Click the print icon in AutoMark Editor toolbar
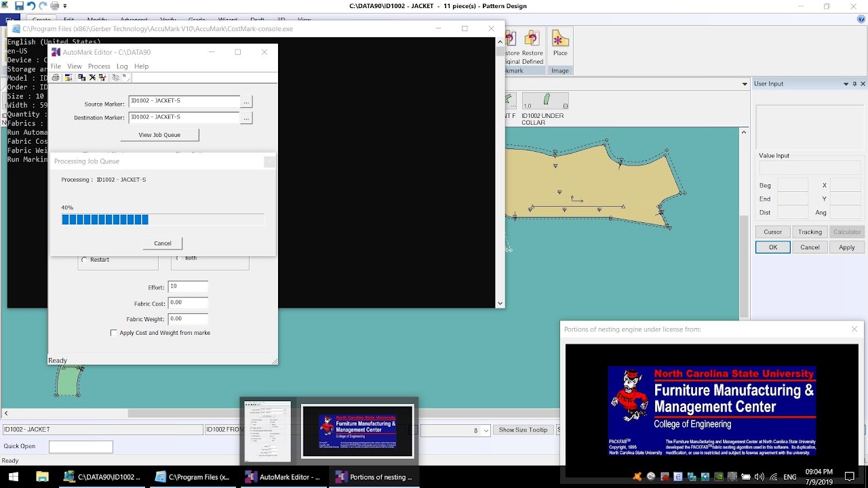 pyautogui.click(x=56, y=78)
